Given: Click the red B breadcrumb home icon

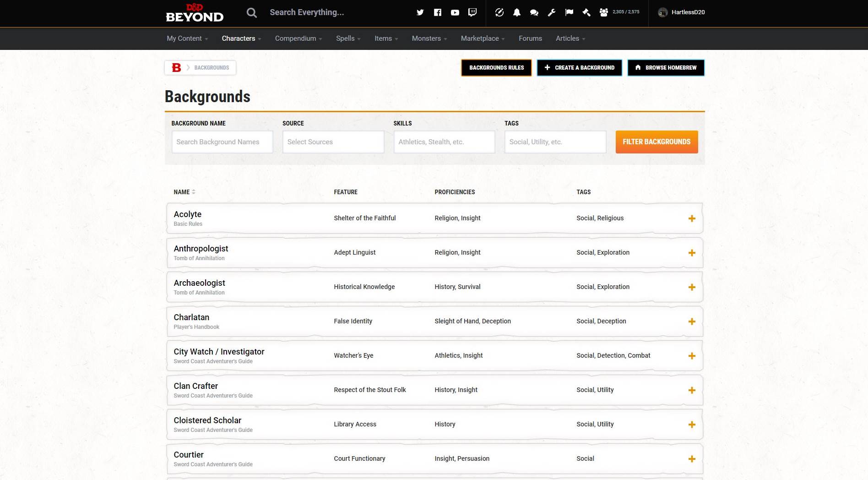Looking at the screenshot, I should pos(176,67).
